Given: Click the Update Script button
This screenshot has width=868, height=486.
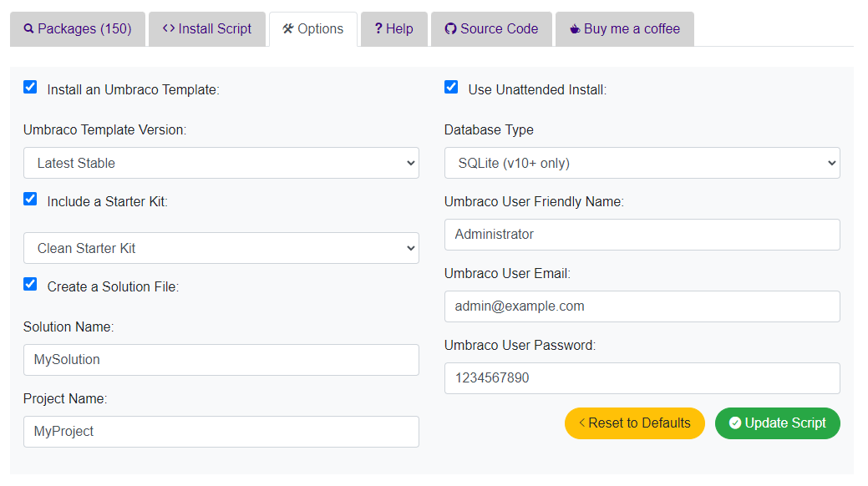Looking at the screenshot, I should [778, 423].
